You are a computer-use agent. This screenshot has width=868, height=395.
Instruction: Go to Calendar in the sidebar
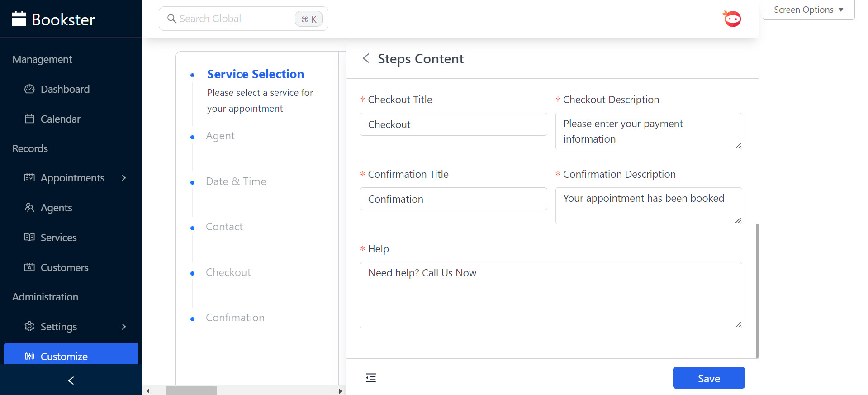coord(60,119)
